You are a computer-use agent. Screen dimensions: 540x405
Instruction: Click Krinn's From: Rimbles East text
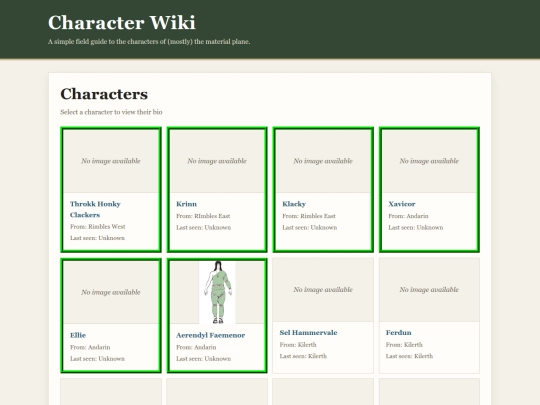click(203, 216)
